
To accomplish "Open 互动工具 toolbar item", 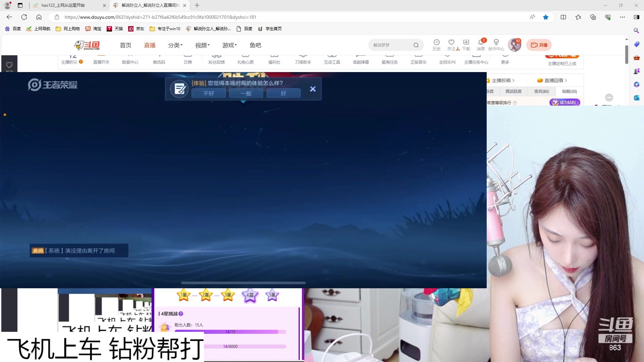I will point(332,60).
